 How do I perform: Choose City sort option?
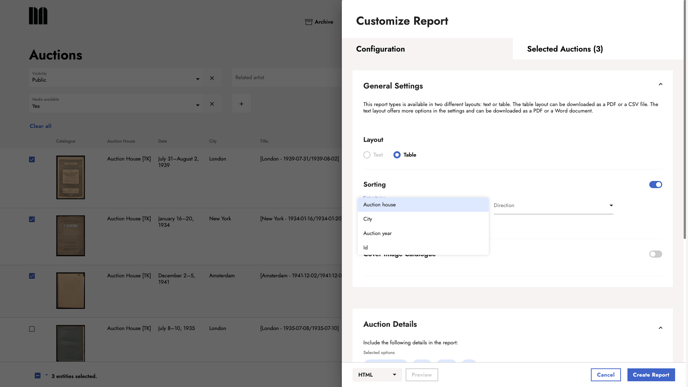[423, 219]
